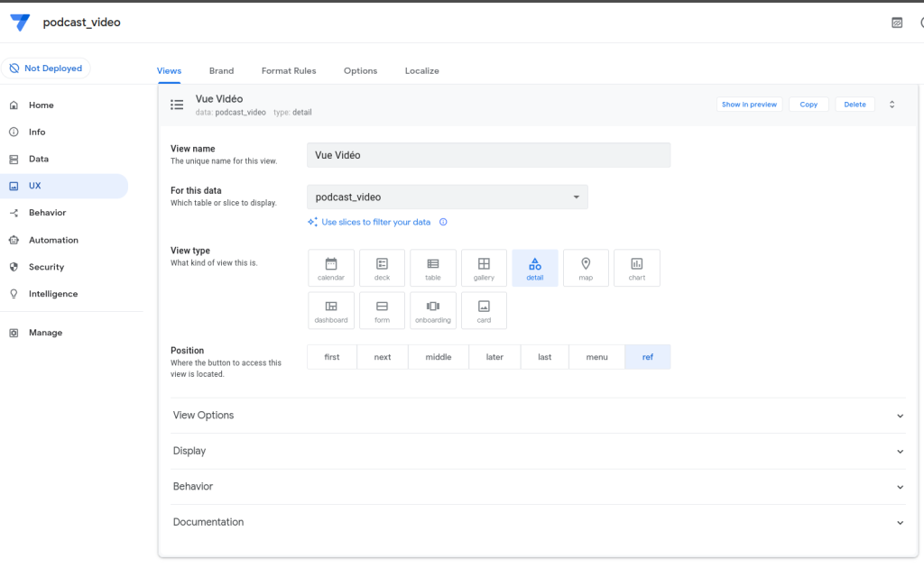The width and height of the screenshot is (924, 568).
Task: Open Intelligence in the sidebar
Action: 64,294
